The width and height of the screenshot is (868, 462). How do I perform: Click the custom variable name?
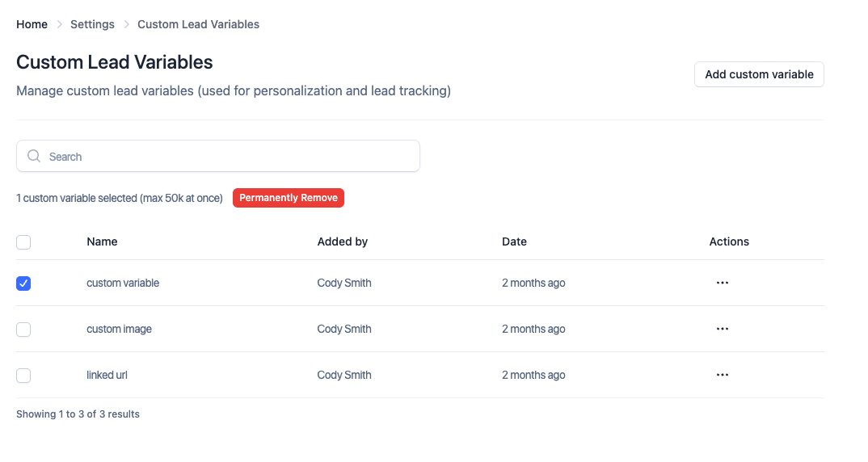123,283
